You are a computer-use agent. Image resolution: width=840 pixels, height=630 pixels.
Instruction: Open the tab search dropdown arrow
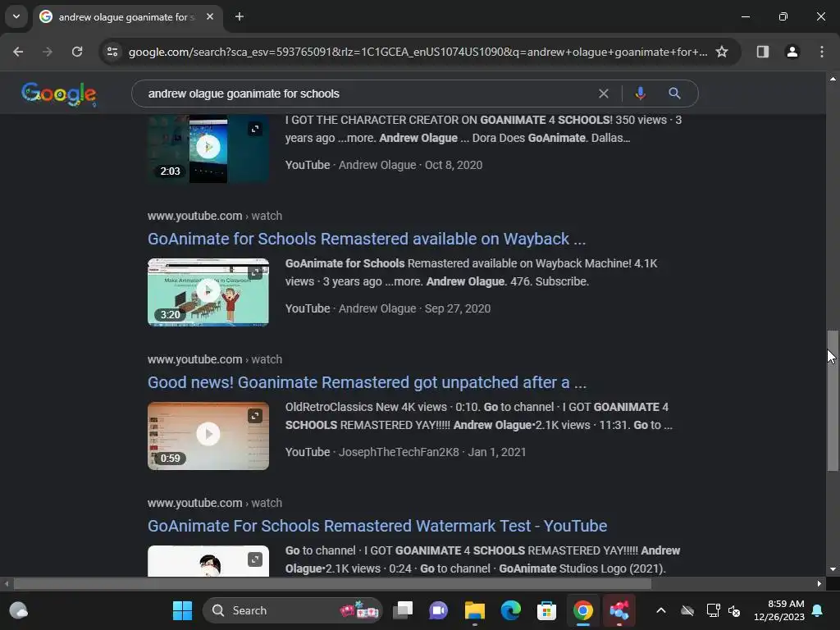16,16
